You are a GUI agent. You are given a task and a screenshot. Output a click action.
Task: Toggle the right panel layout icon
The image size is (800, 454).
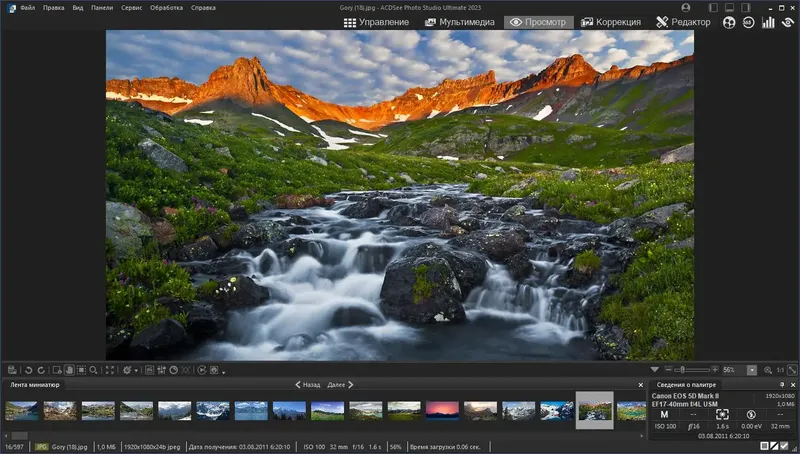pos(746,8)
